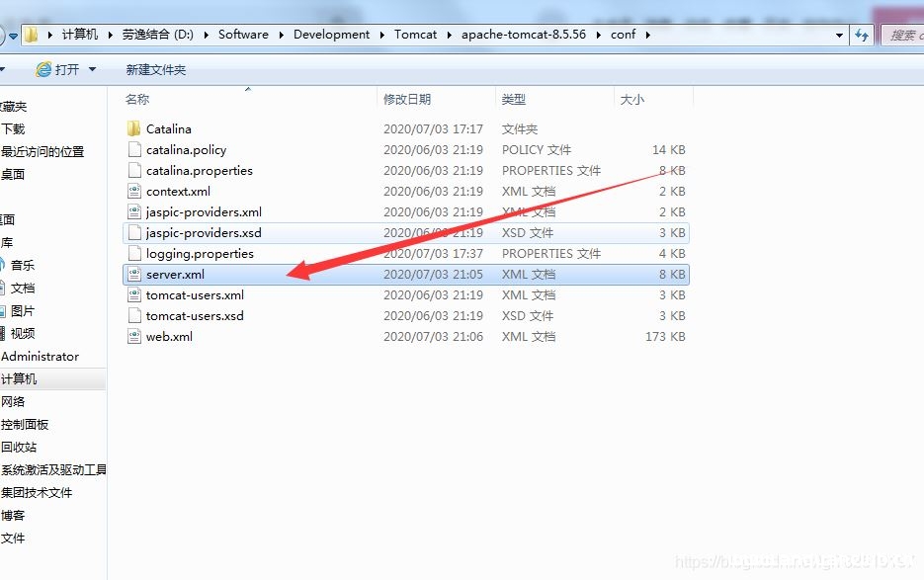Navigate to Development in the breadcrumb path

coord(331,35)
